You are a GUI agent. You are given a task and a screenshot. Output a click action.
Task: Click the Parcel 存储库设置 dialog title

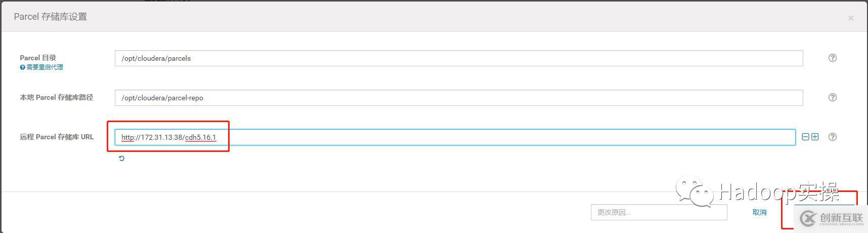tap(51, 17)
